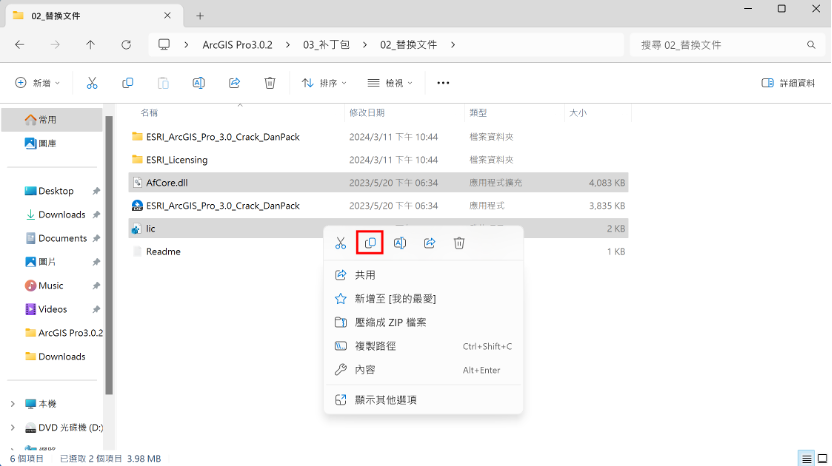Expand chevron before ArcGIS Pro3.0.2 in path

[186, 45]
